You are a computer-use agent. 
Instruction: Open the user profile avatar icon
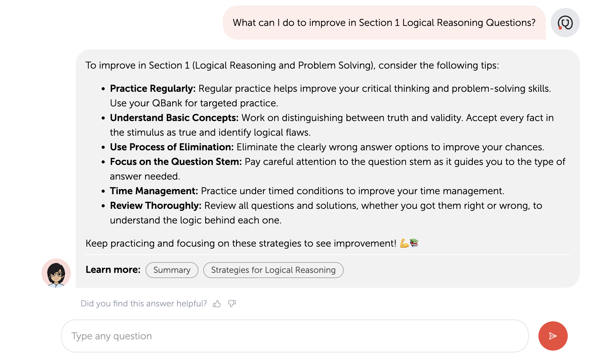click(x=565, y=23)
